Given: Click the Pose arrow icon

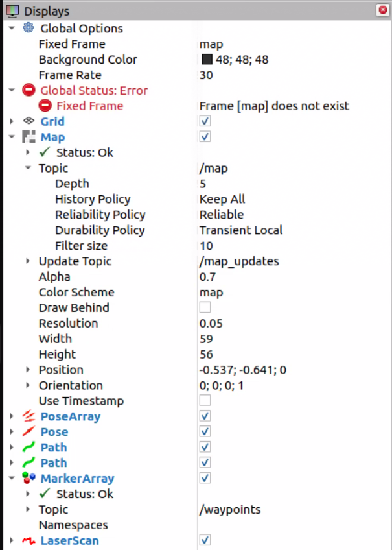Looking at the screenshot, I should [x=29, y=431].
